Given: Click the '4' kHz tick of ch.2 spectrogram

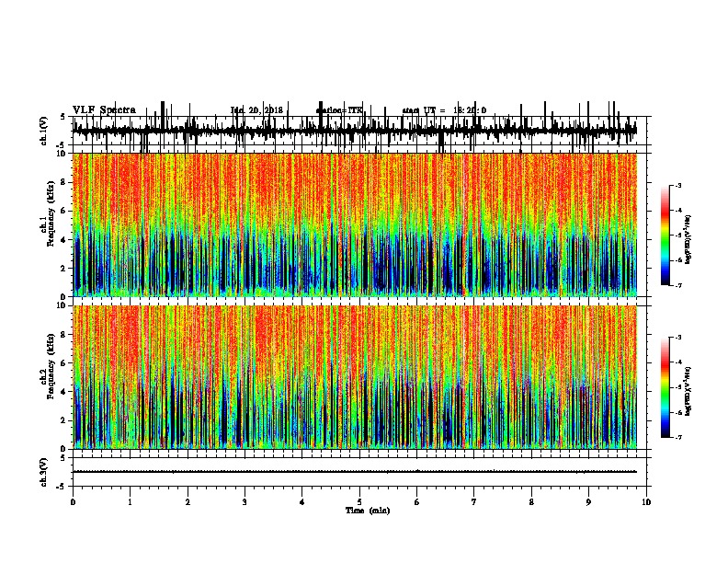Looking at the screenshot, I should (x=64, y=392).
